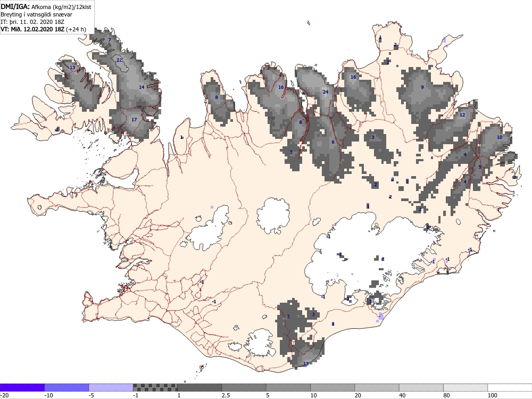Click the map value label '17'
This screenshot has width=532, height=399.
[x=134, y=119]
